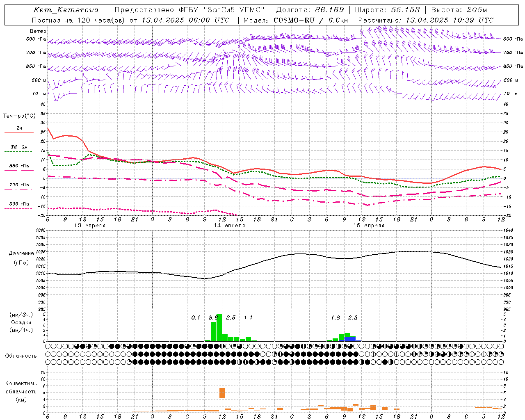Select the 'Широта: 55.153' header value
The height and width of the screenshot is (420, 525).
click(387, 10)
